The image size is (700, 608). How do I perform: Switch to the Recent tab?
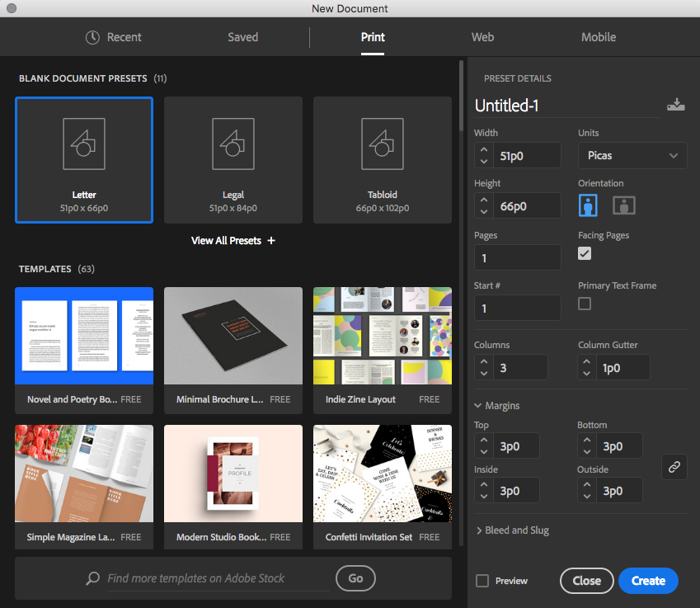click(114, 37)
